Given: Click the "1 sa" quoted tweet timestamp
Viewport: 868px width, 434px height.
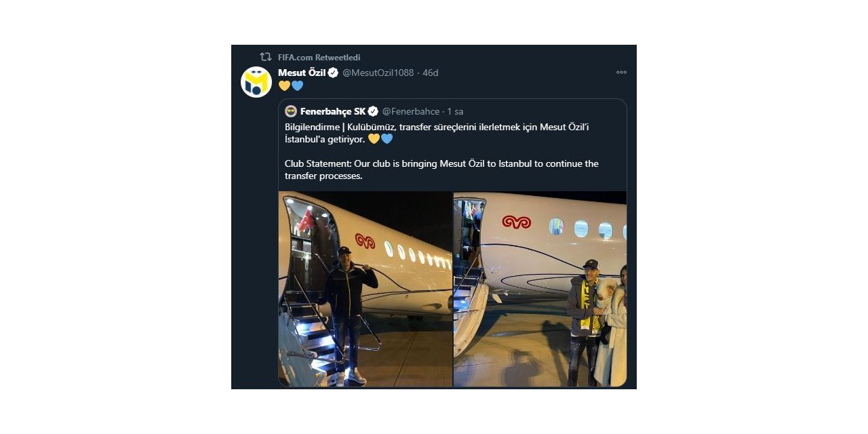Looking at the screenshot, I should (455, 111).
